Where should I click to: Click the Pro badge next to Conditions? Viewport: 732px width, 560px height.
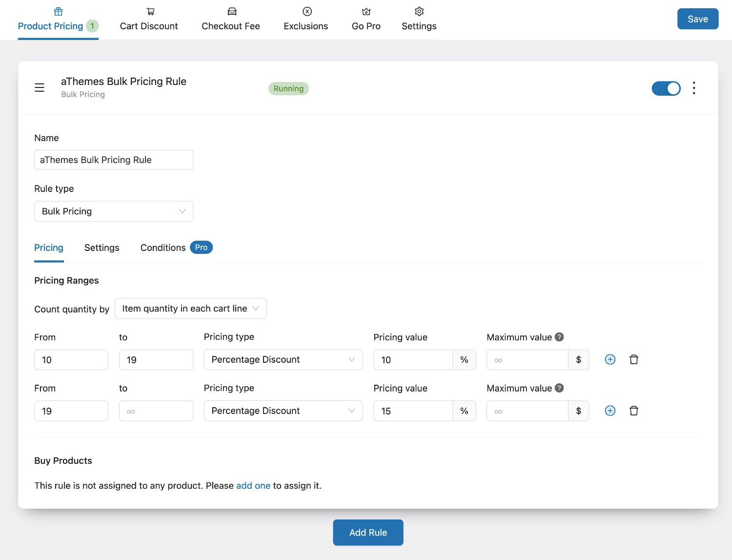point(201,248)
